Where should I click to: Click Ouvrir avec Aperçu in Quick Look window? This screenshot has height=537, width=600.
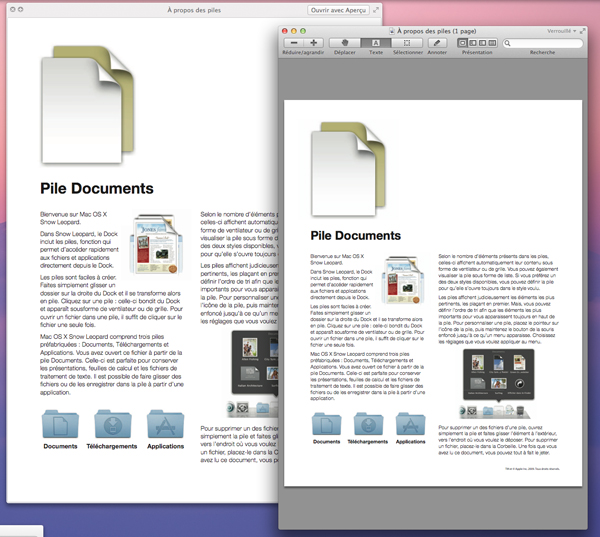coord(338,10)
